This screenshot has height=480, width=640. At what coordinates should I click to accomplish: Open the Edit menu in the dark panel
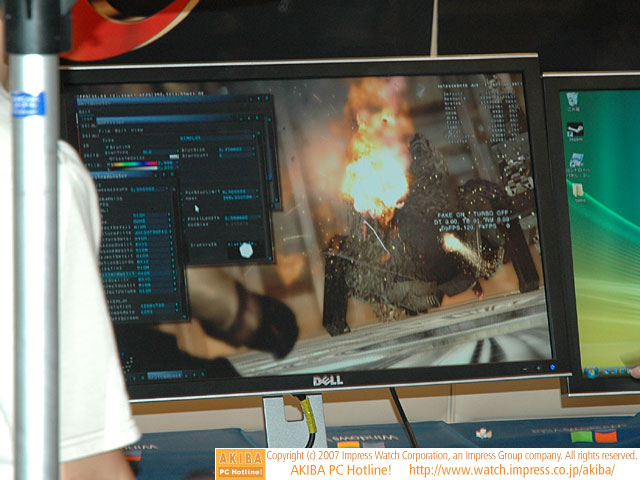[118, 129]
